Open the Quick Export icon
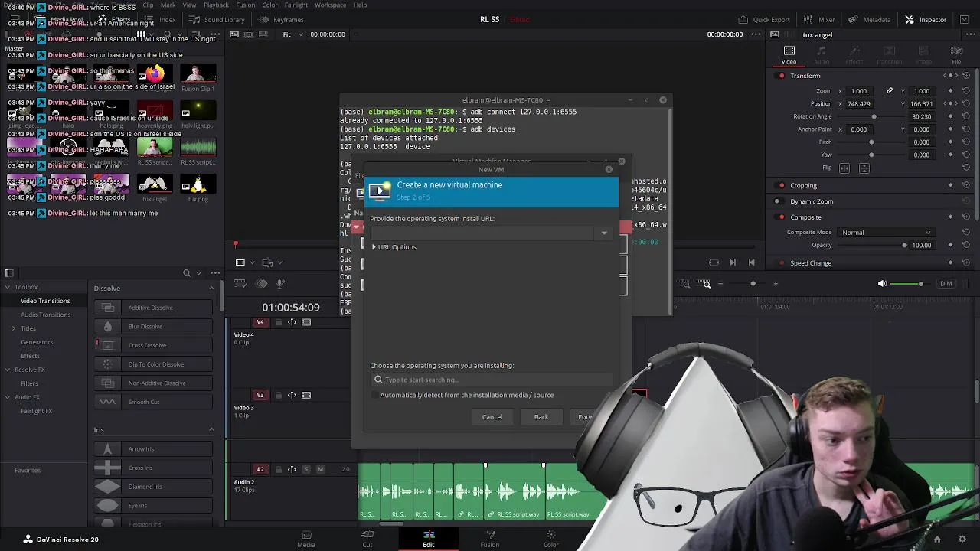980x551 pixels. [x=743, y=20]
